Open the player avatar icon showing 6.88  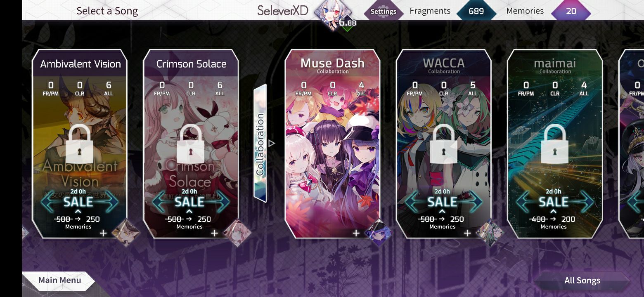tap(332, 15)
